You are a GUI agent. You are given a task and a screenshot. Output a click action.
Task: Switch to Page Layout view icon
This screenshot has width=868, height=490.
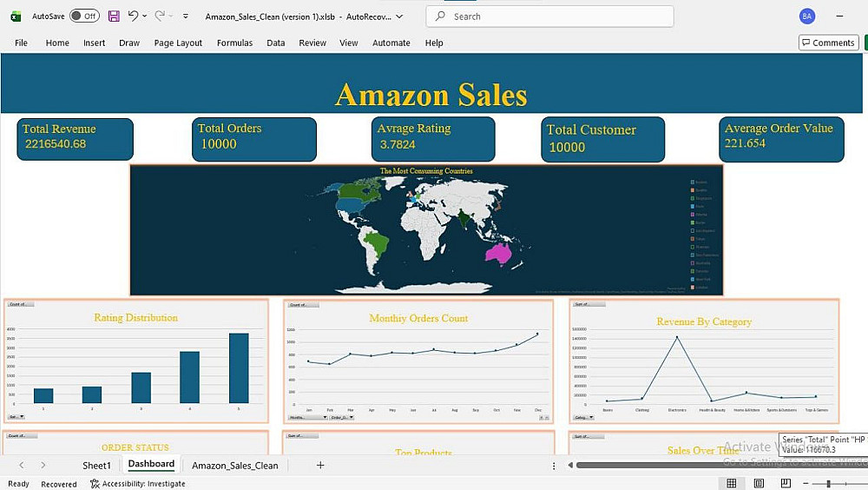pos(759,483)
